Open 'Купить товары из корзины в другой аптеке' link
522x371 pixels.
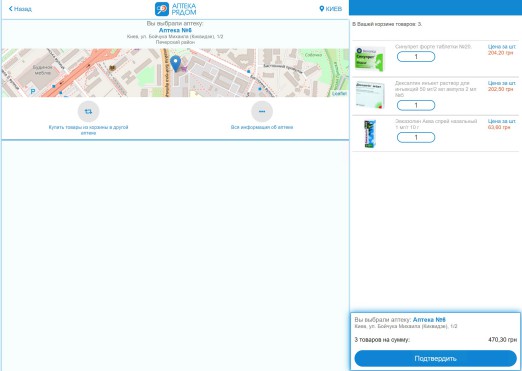(x=88, y=130)
